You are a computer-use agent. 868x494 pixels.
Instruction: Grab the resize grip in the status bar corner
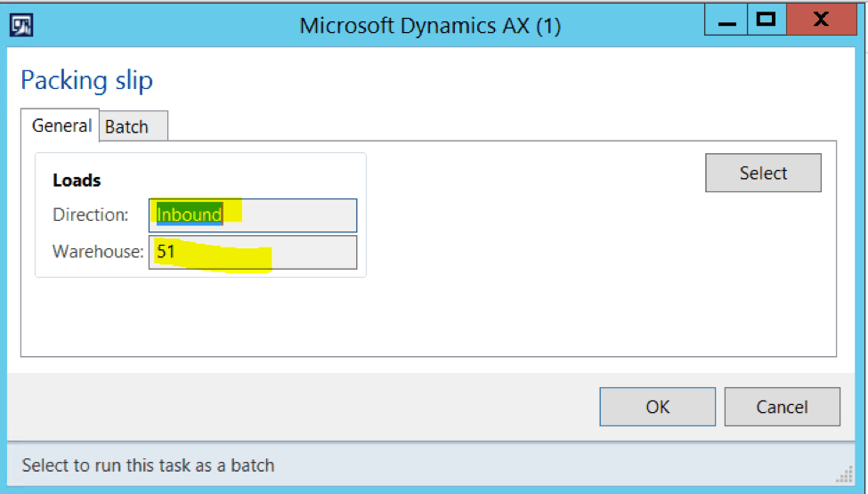845,475
